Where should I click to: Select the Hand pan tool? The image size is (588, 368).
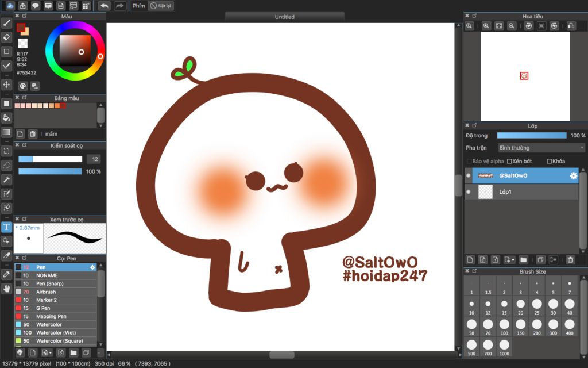click(x=6, y=289)
